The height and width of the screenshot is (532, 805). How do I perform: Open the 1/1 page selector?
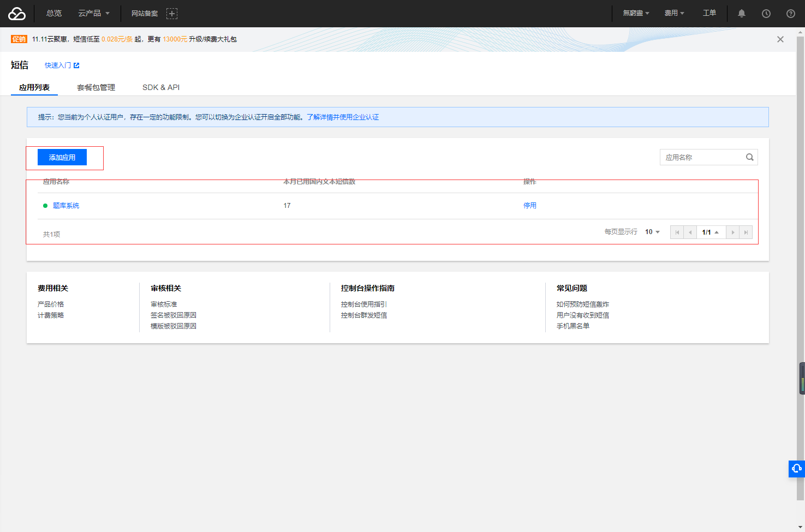pos(711,232)
